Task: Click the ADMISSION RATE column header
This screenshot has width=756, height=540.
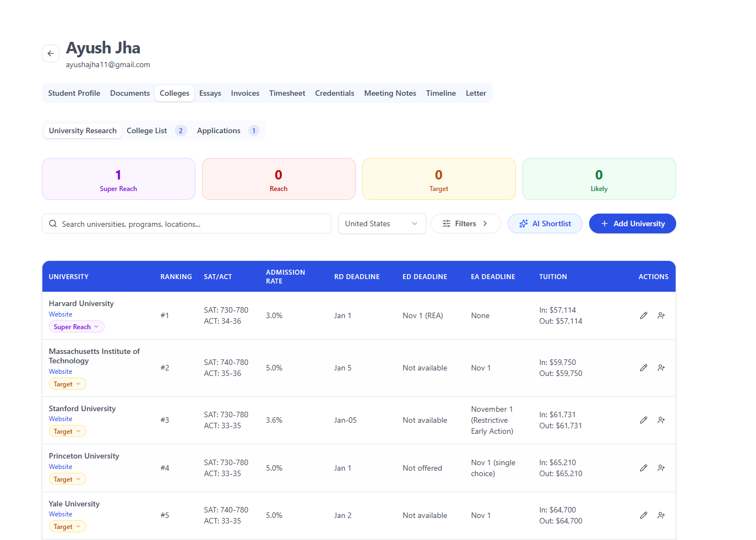Action: click(x=285, y=277)
